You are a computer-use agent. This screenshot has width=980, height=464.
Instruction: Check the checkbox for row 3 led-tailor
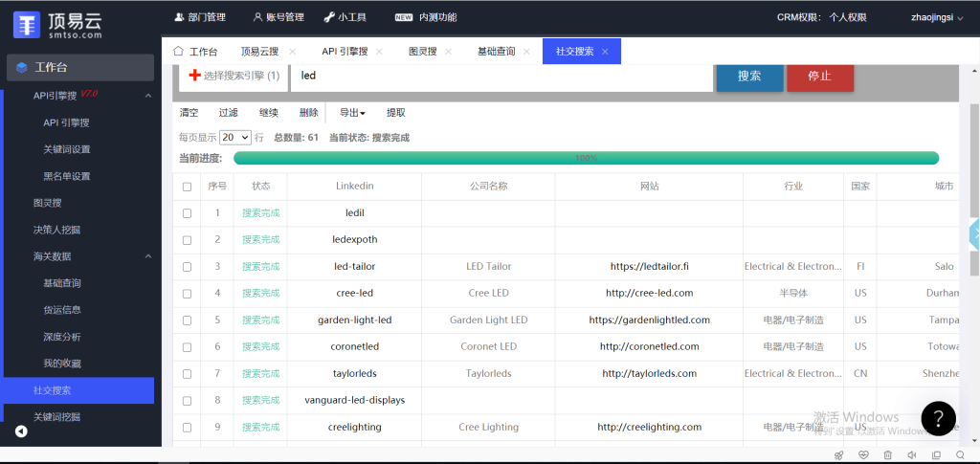click(x=188, y=267)
